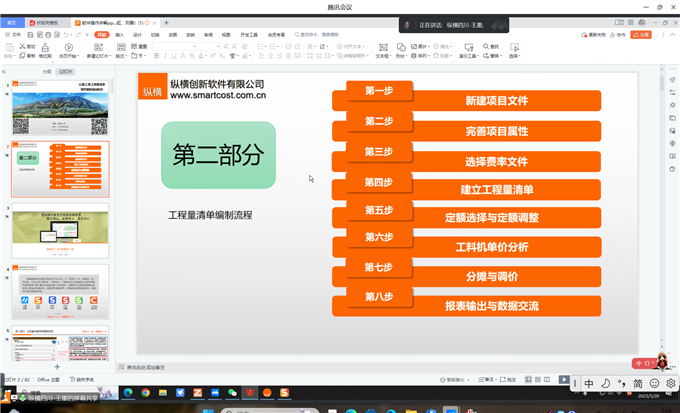Switch to the Design (设计) ribbon tab
680x413 pixels.
tap(137, 35)
